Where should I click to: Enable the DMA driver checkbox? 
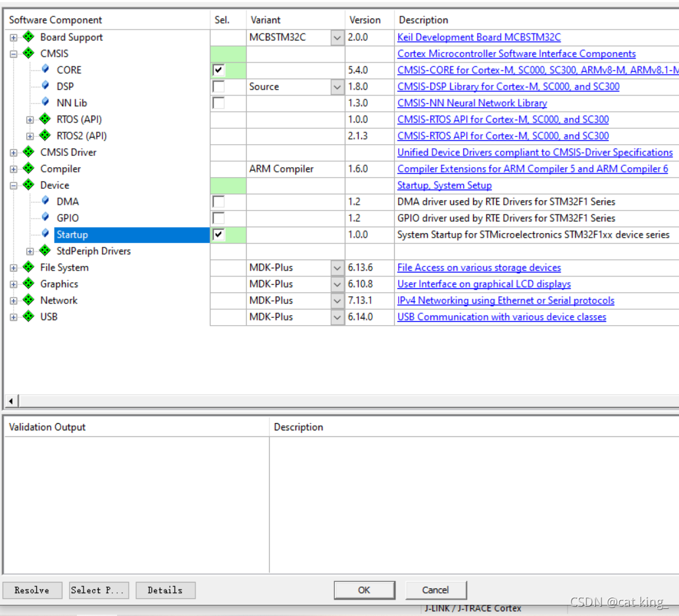pos(218,201)
